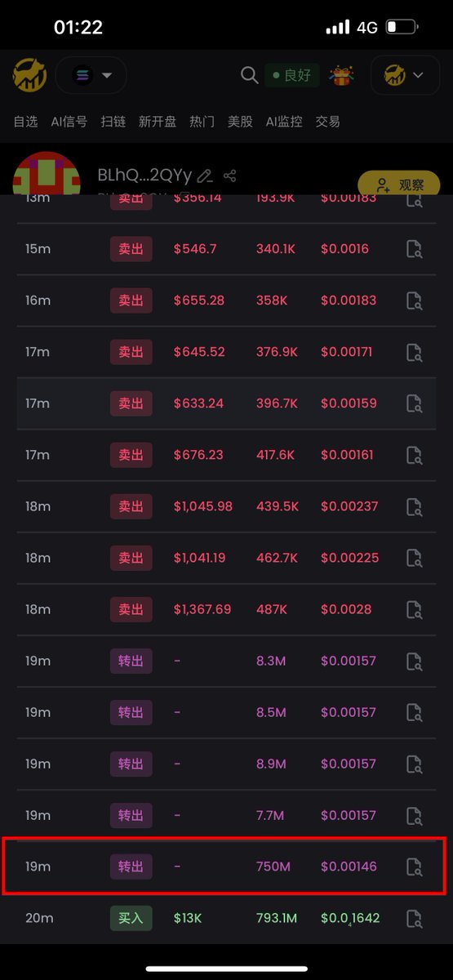Screen dimensions: 453x980
Task: Open the search magnifier icon
Action: (x=249, y=75)
